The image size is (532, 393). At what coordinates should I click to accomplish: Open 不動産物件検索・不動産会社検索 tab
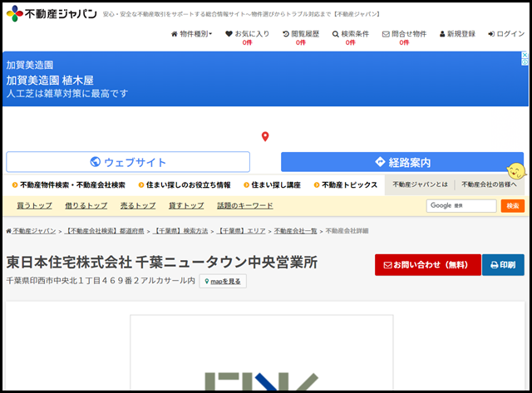pos(69,184)
